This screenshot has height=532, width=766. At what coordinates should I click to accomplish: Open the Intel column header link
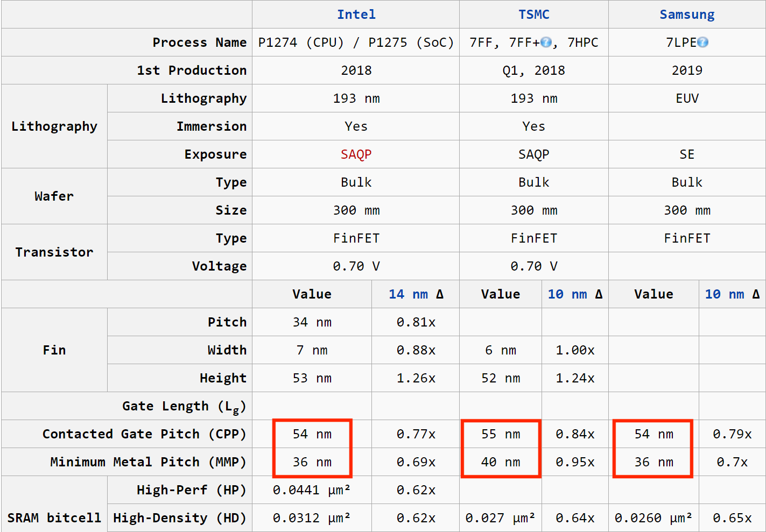[x=356, y=15]
